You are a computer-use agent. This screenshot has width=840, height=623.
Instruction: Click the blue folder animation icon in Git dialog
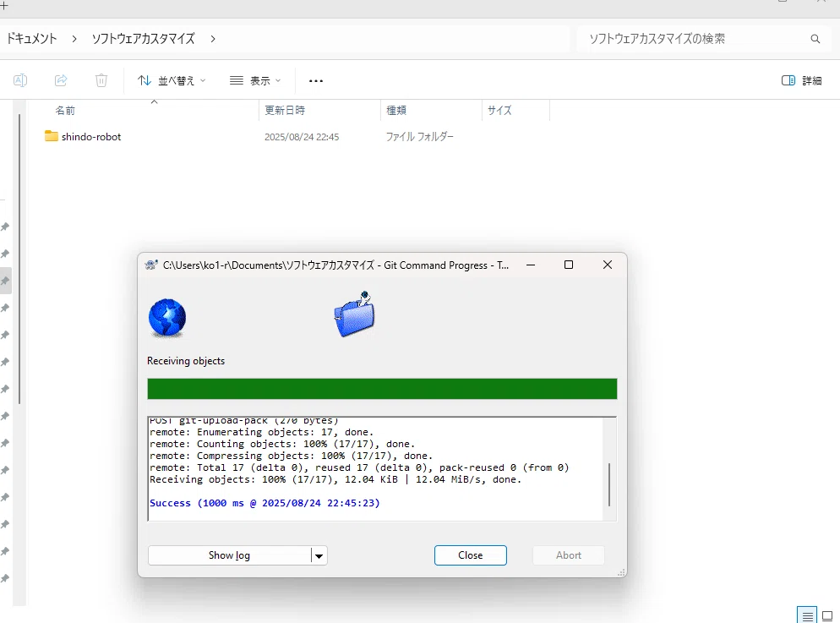pos(354,314)
